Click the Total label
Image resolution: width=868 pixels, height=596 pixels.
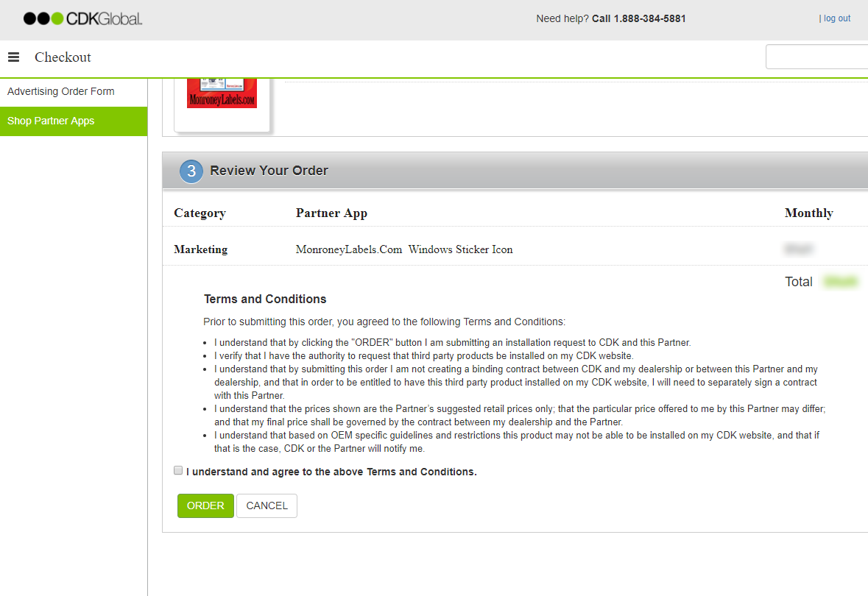[x=798, y=282]
